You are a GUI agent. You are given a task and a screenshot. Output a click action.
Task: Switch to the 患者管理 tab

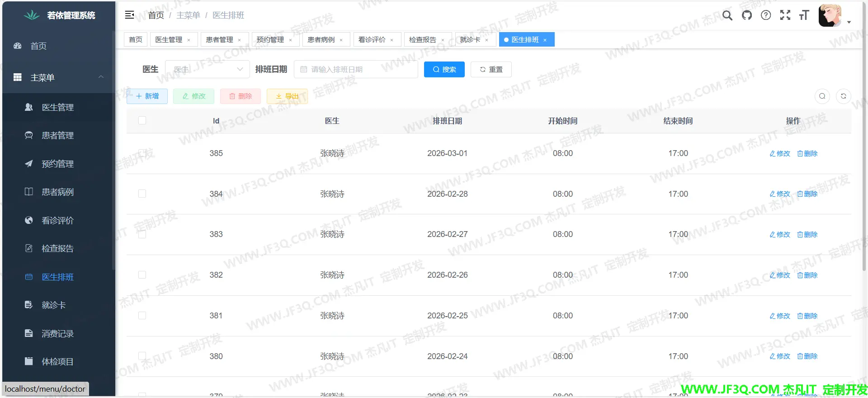[219, 40]
